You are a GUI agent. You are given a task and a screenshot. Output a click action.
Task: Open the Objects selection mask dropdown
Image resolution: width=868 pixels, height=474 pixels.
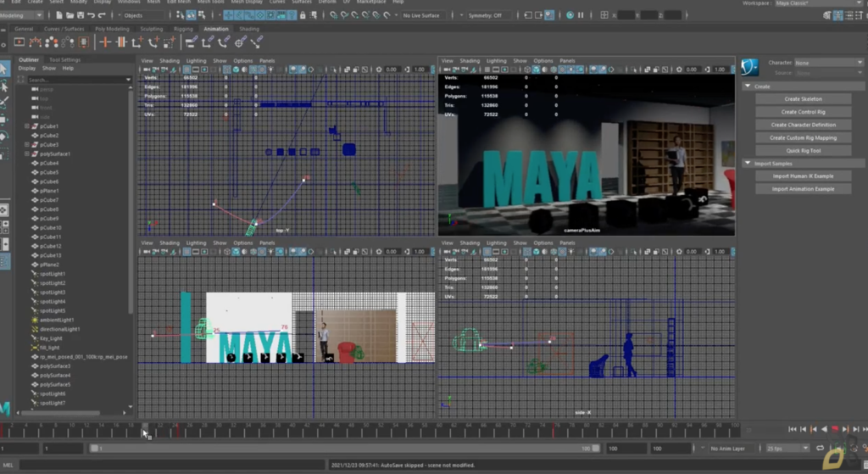(x=143, y=15)
